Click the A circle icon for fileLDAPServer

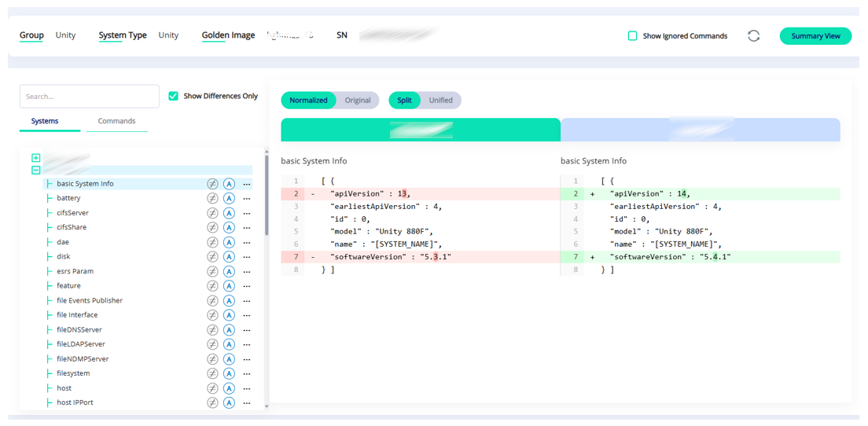(x=229, y=344)
